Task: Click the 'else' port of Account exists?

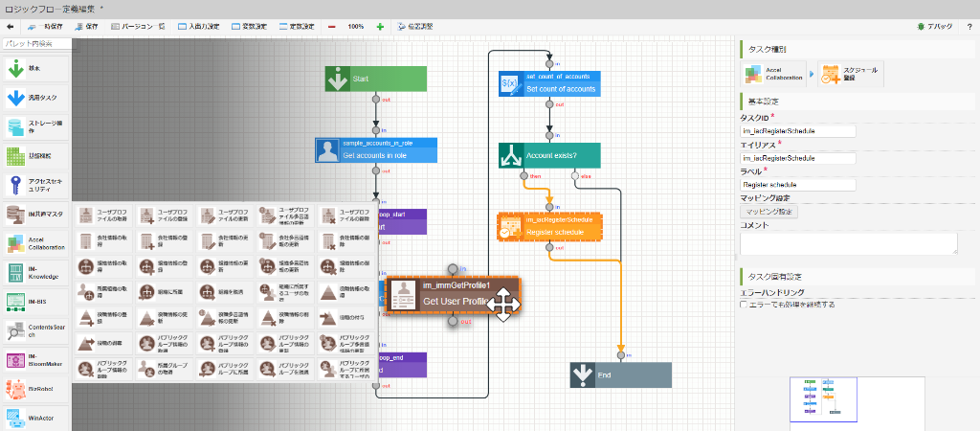Action: tap(575, 176)
